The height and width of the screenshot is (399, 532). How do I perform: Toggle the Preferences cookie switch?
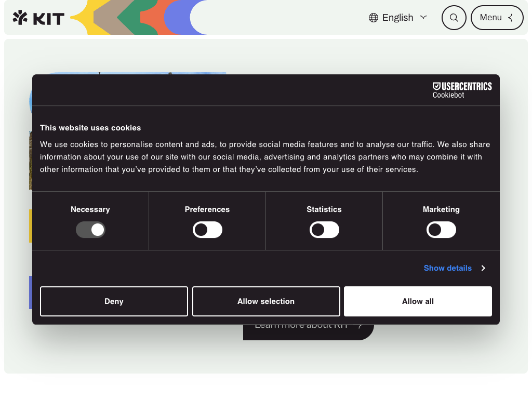pos(207,230)
